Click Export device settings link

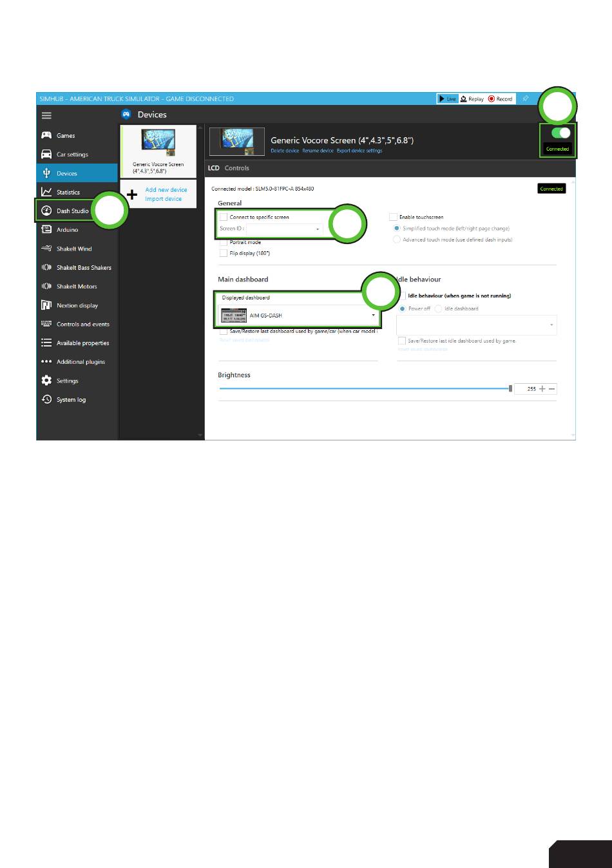tap(359, 151)
